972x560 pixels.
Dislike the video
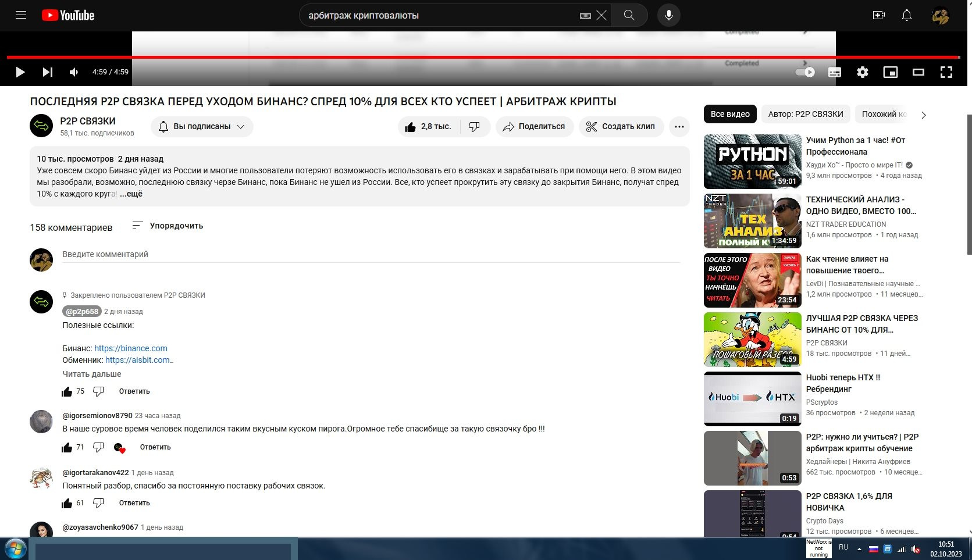point(475,127)
